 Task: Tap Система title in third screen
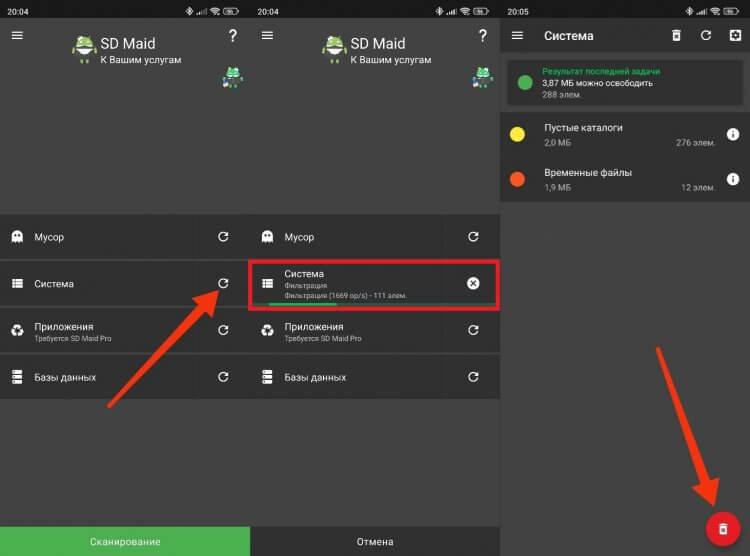point(569,36)
